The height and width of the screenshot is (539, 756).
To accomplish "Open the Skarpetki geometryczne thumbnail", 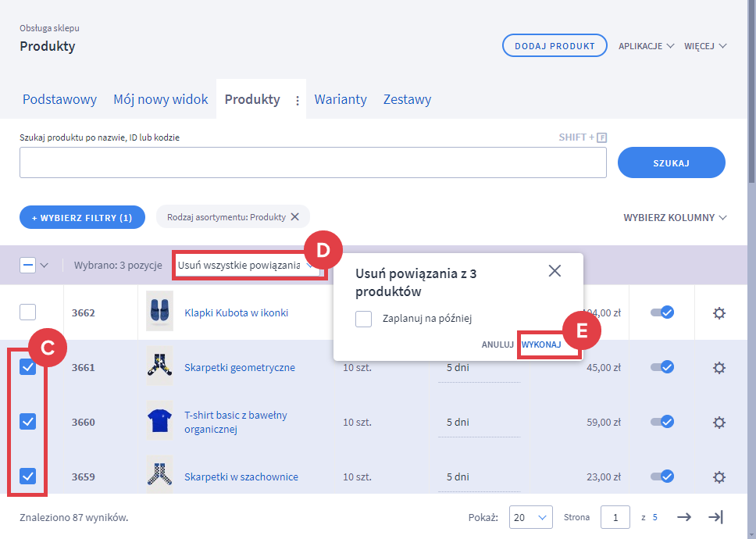I will point(159,366).
